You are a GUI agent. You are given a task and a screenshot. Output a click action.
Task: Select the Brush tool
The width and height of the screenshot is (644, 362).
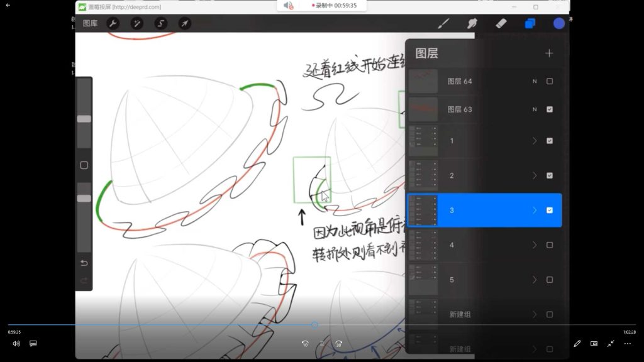[x=443, y=23]
